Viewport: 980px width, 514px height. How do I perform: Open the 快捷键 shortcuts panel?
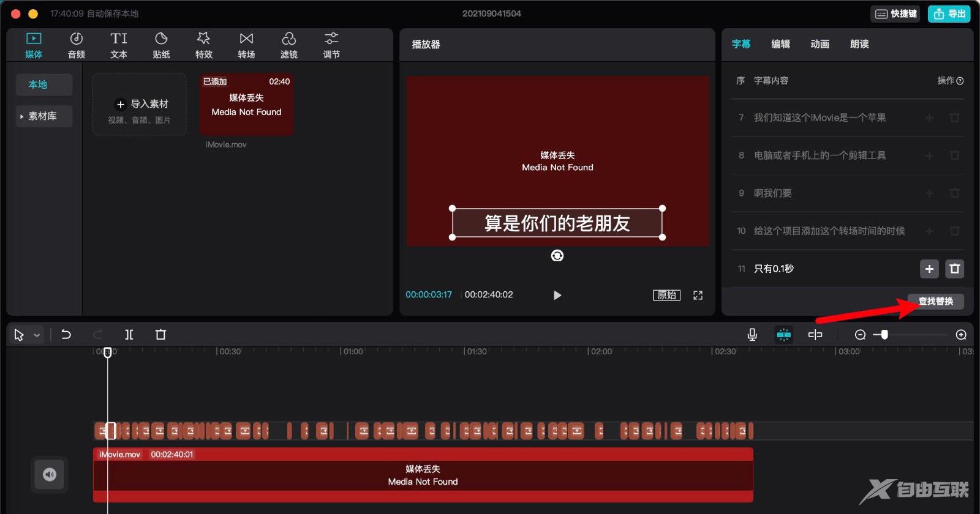[x=896, y=14]
